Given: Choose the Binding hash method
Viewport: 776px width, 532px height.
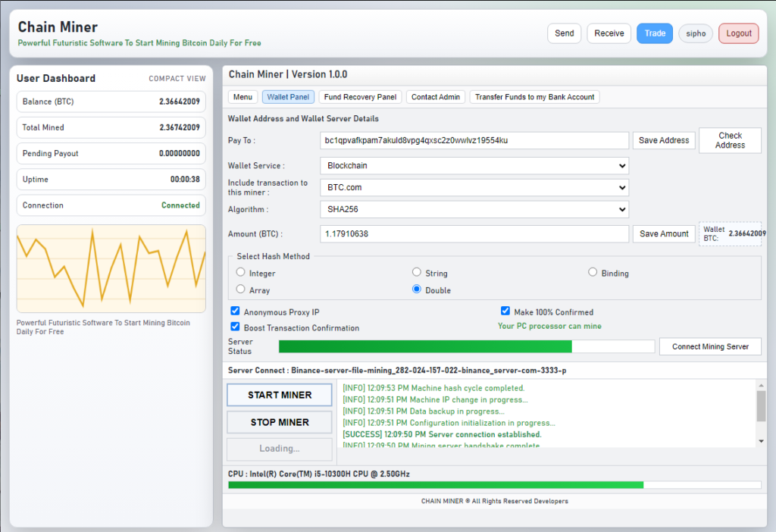Looking at the screenshot, I should click(593, 273).
